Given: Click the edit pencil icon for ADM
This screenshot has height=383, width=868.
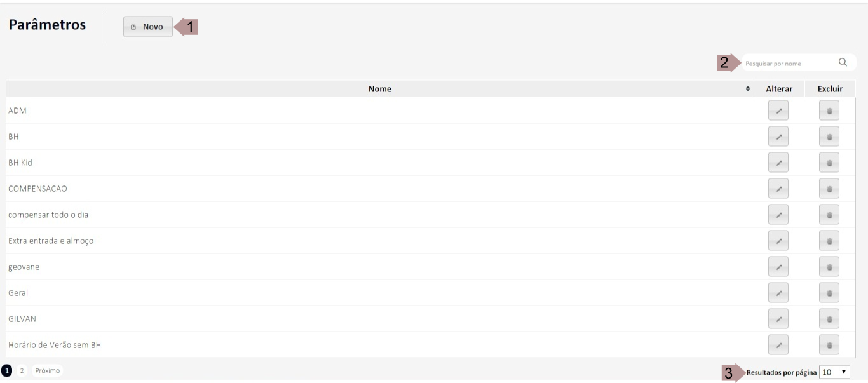Looking at the screenshot, I should point(778,111).
